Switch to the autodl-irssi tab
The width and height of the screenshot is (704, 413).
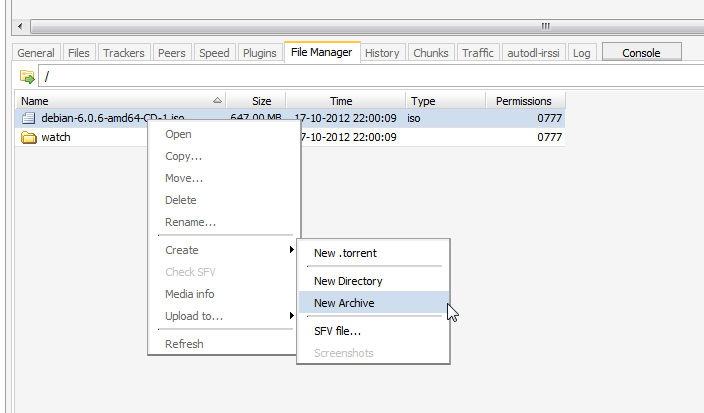pyautogui.click(x=533, y=53)
